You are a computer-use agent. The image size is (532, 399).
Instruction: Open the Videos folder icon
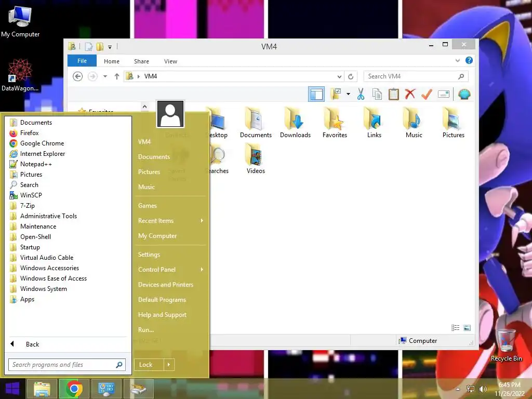256,158
